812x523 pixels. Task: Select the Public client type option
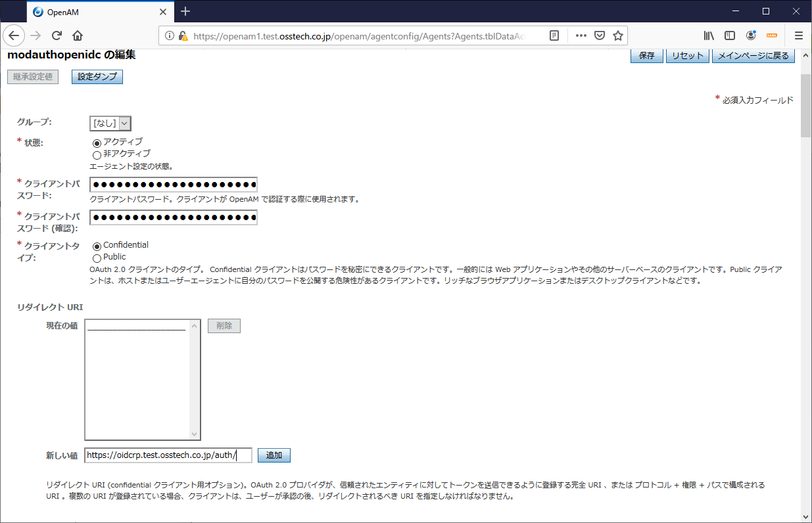click(x=97, y=257)
